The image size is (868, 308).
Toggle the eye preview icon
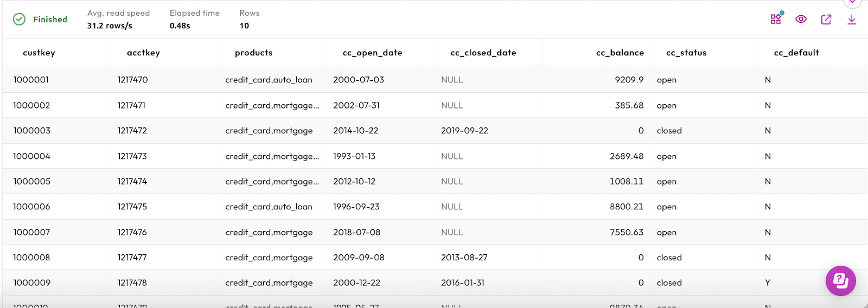point(801,20)
